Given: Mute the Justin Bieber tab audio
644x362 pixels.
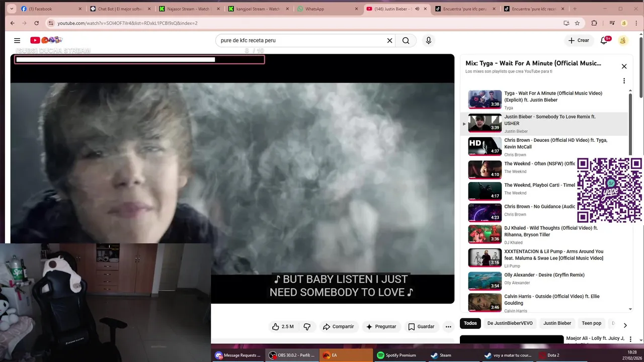Looking at the screenshot, I should [x=417, y=9].
